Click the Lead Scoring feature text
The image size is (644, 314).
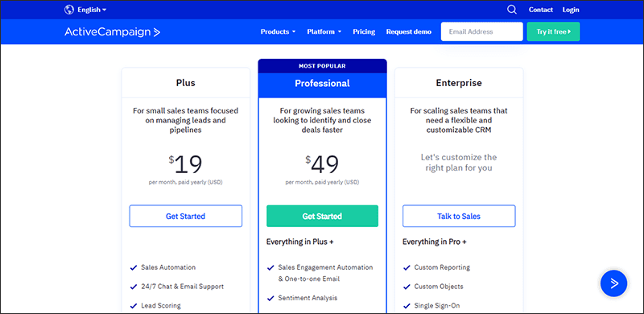pos(160,306)
